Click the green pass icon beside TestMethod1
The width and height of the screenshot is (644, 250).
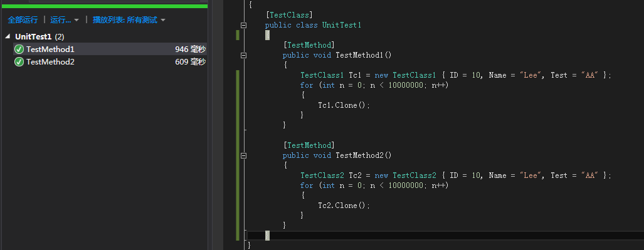tap(19, 49)
